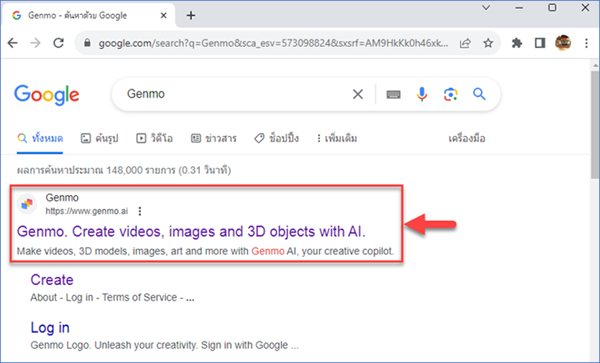Click the Genmo site favicon in result
The image size is (600, 363).
[x=27, y=204]
